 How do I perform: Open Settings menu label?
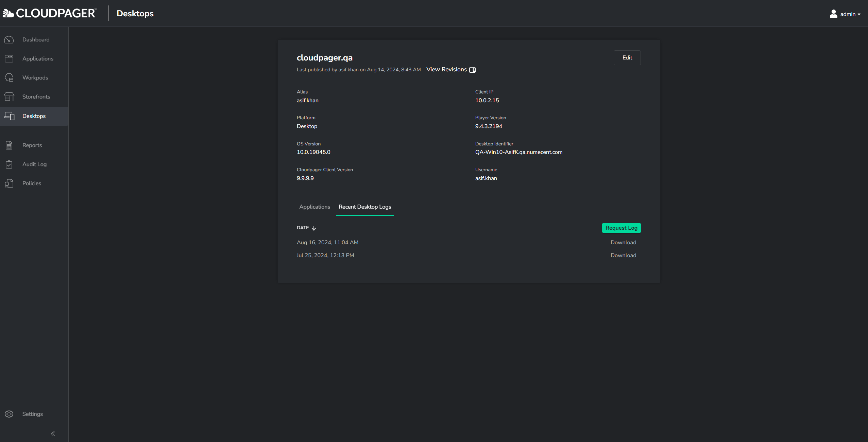click(x=33, y=414)
